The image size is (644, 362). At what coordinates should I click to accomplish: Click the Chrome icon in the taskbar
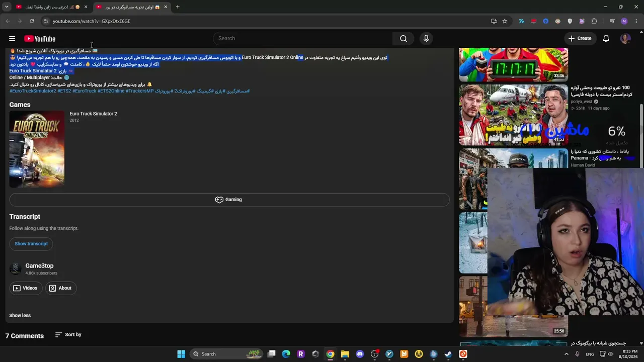coord(330,354)
